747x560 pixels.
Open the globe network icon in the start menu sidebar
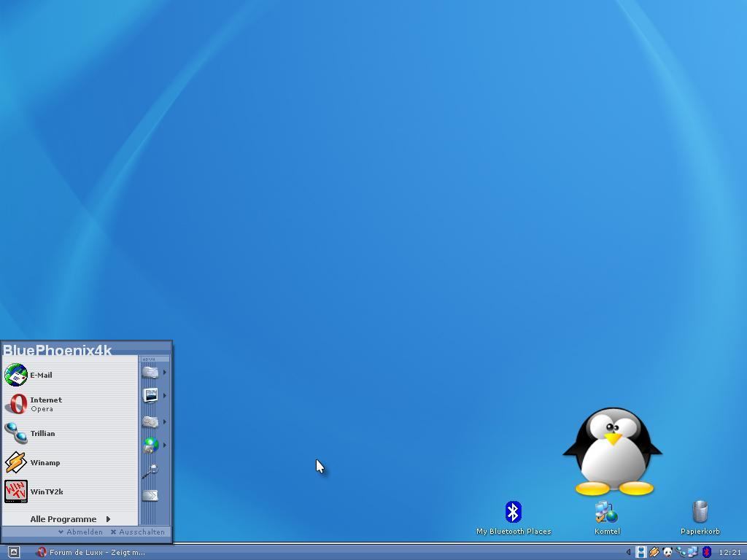pos(150,446)
